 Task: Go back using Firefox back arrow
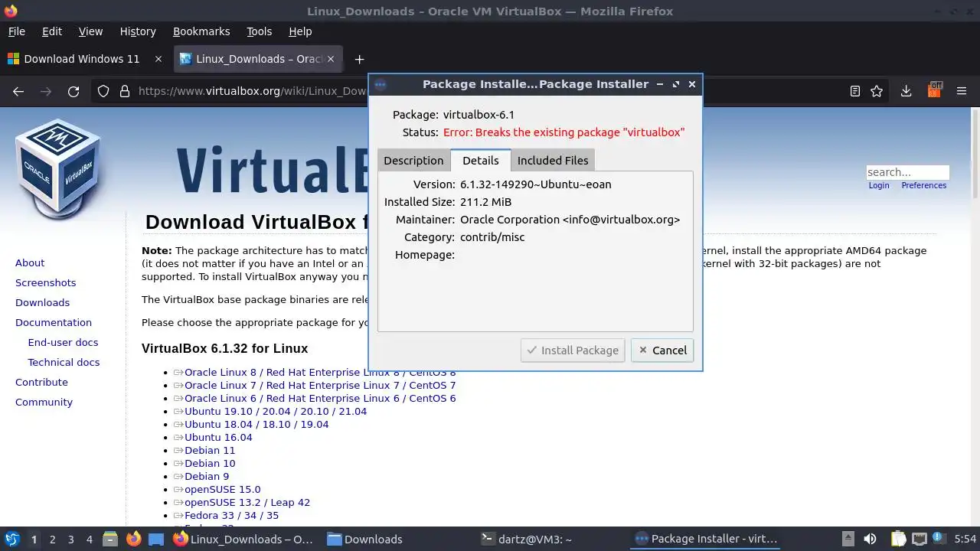click(18, 91)
